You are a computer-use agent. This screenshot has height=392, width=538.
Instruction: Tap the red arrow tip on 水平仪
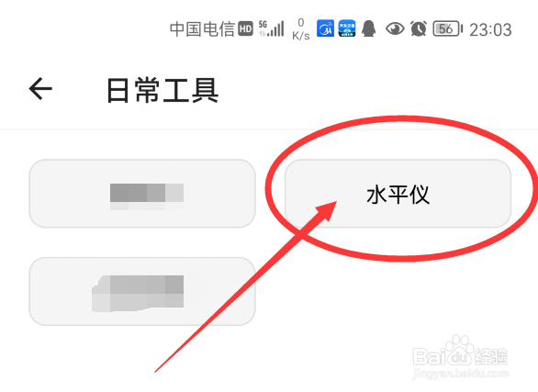click(331, 207)
